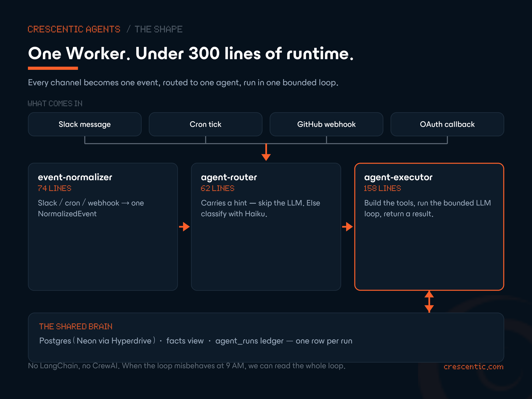Click 'Carries a hint — skip the LLM' description
Screen dimensions: 532x399
(260, 208)
